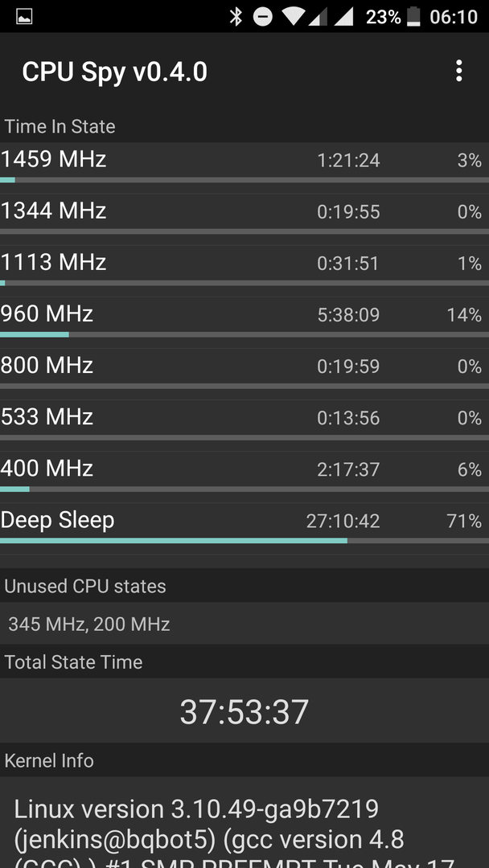The width and height of the screenshot is (489, 868).
Task: Tap the Time In State header
Action: [60, 126]
